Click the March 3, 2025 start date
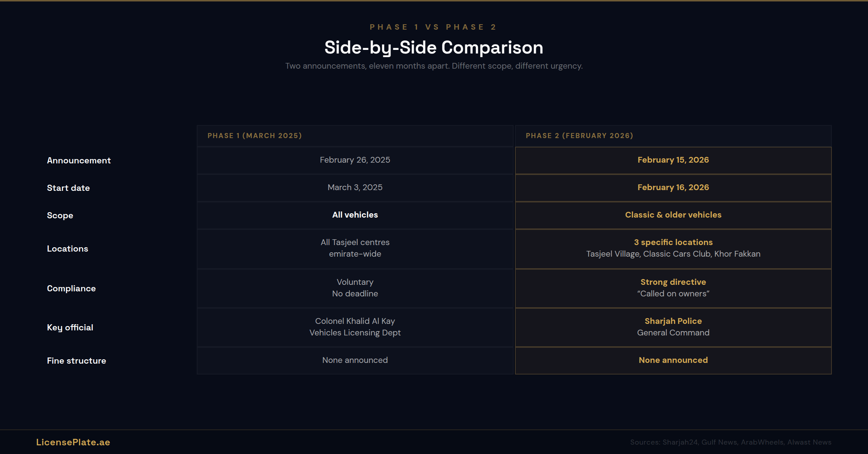 click(x=355, y=187)
